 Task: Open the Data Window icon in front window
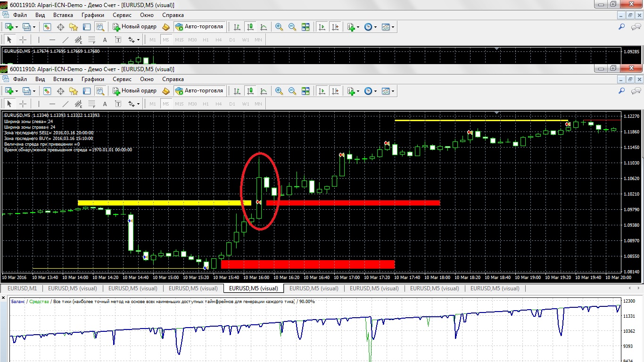[x=60, y=91]
